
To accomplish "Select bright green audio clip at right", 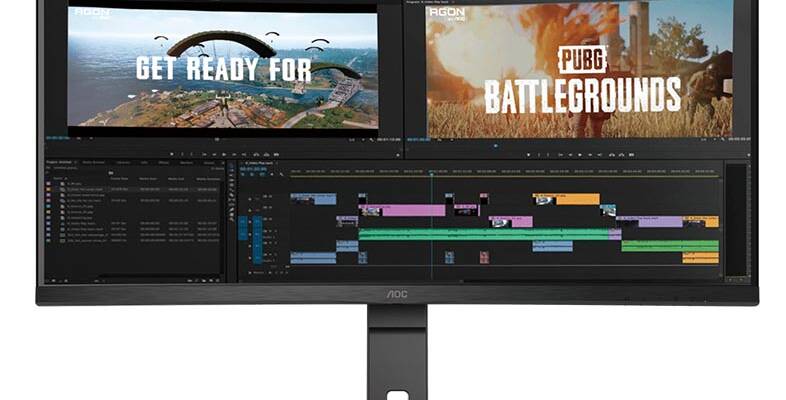I will (670, 246).
